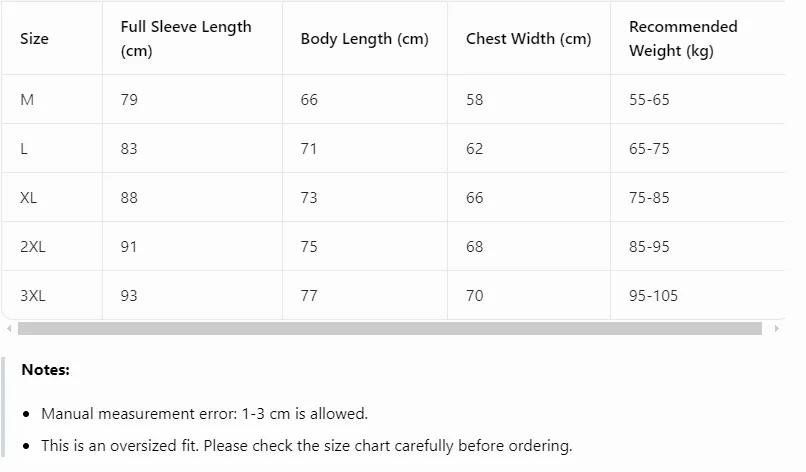Select the Recommended Weight (kg) header

tap(683, 39)
